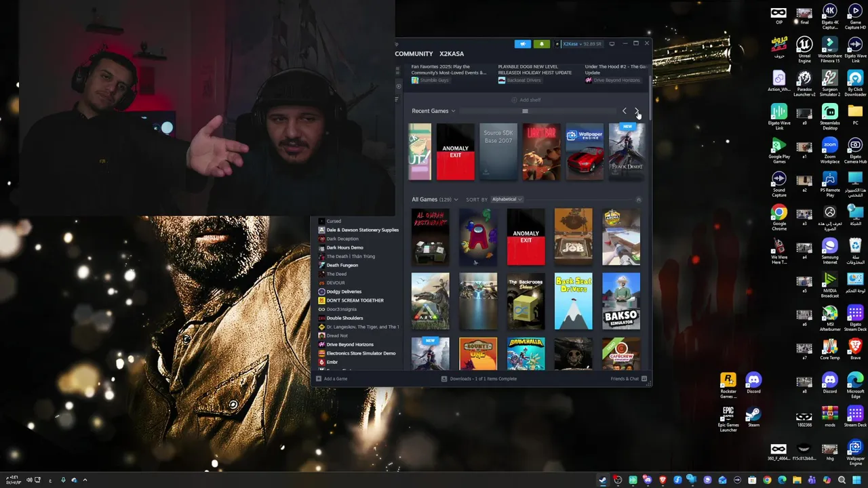
Task: Open Black Desert tile marked NEW in Recent Games
Action: coord(627,152)
